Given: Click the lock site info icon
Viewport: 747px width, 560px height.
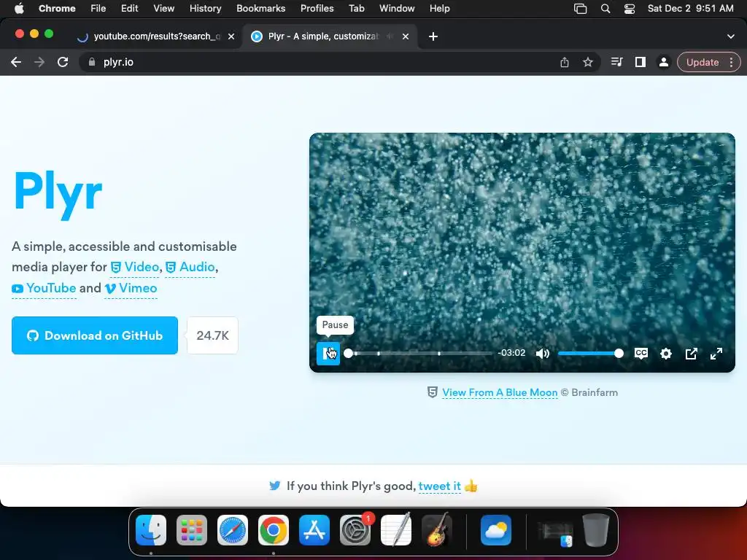Looking at the screenshot, I should tap(92, 63).
